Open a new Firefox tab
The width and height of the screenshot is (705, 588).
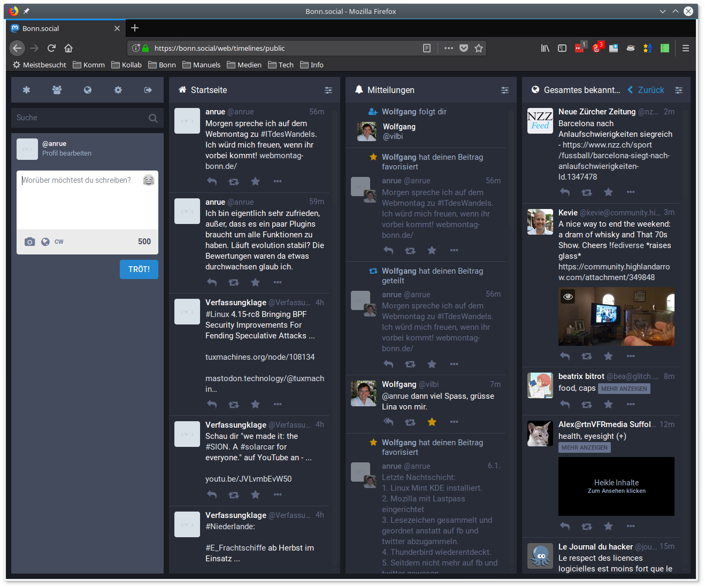pos(135,28)
